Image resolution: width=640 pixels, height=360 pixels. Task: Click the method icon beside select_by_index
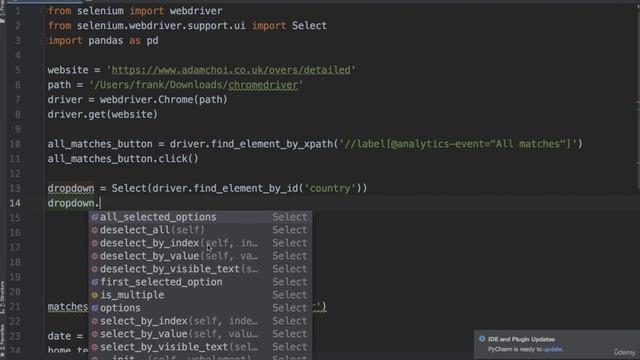click(x=95, y=321)
